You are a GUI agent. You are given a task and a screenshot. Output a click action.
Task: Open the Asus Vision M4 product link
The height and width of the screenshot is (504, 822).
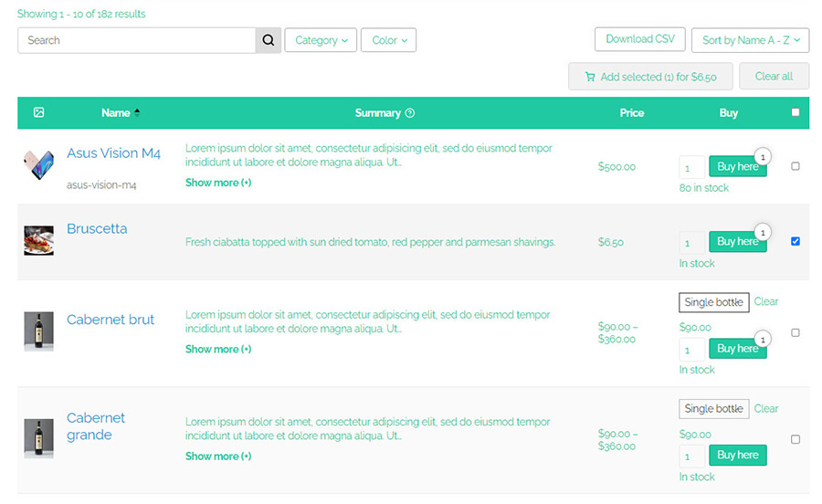pyautogui.click(x=113, y=153)
